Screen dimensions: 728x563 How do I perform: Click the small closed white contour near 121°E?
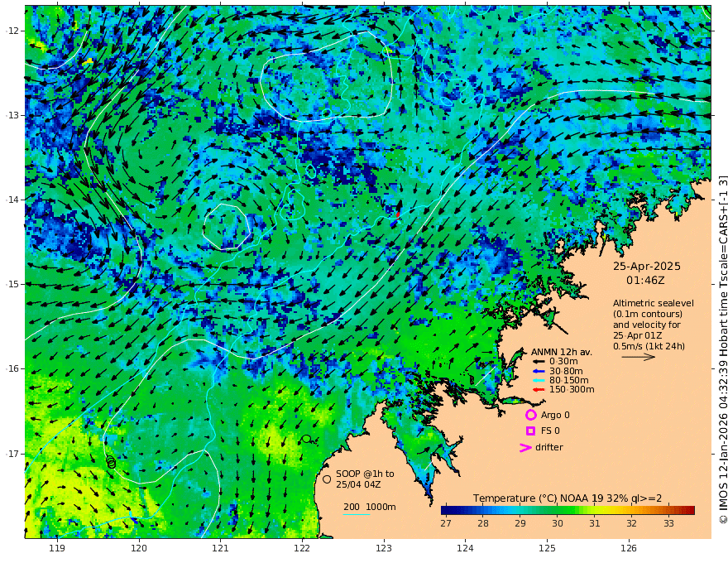227,227
